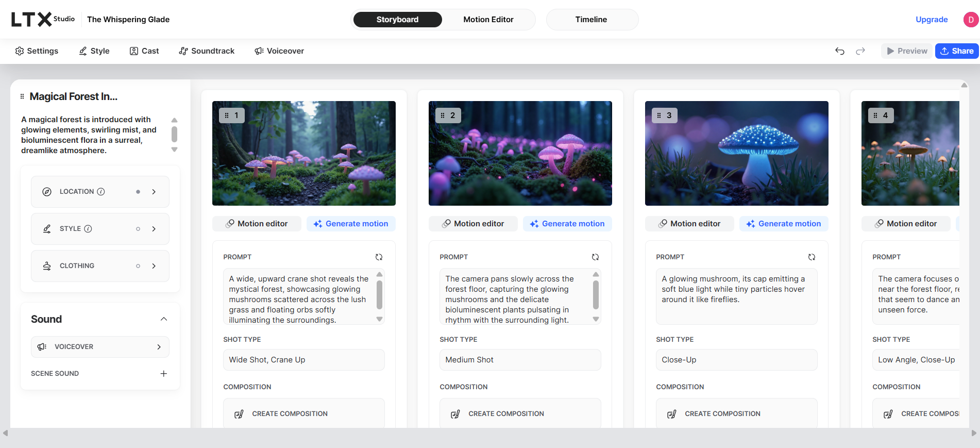Generate motion for shot 1
Viewport: 980px width, 448px height.
point(351,224)
